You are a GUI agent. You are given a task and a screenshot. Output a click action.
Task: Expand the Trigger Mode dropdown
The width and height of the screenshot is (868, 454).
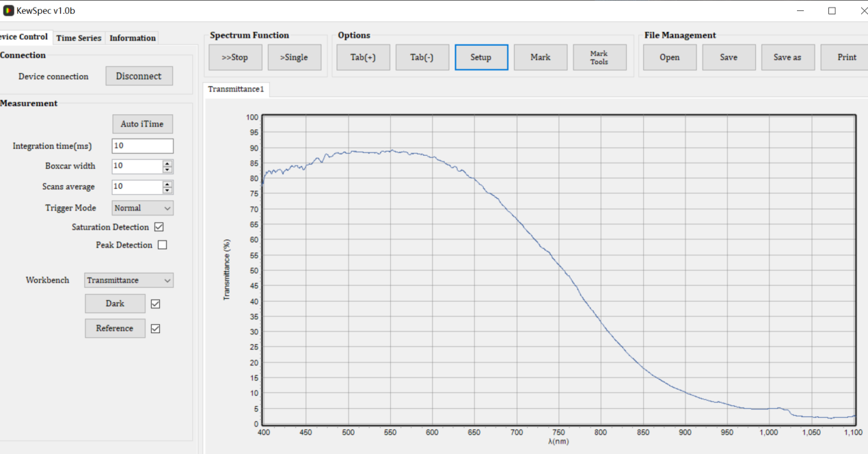(x=142, y=208)
